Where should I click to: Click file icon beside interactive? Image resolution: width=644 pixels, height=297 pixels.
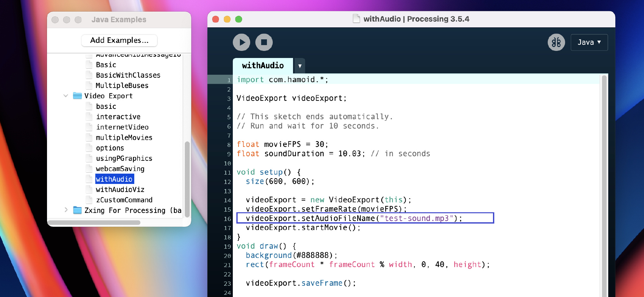point(89,116)
